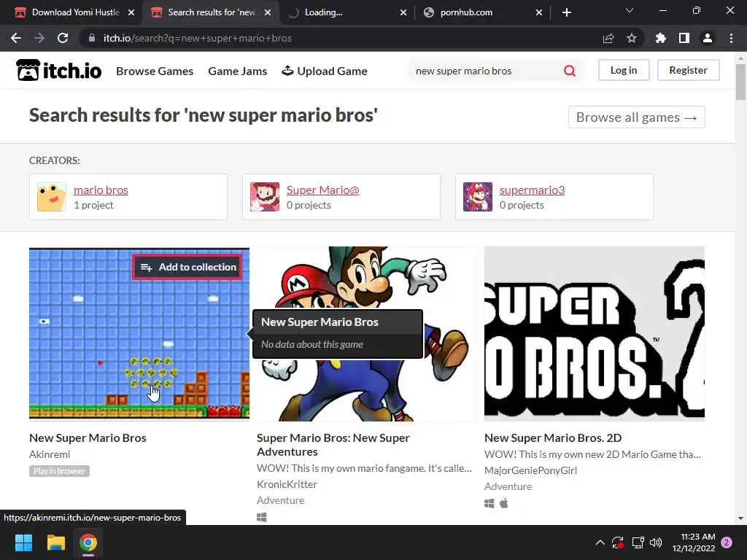Close the Search results tab

pos(268,12)
